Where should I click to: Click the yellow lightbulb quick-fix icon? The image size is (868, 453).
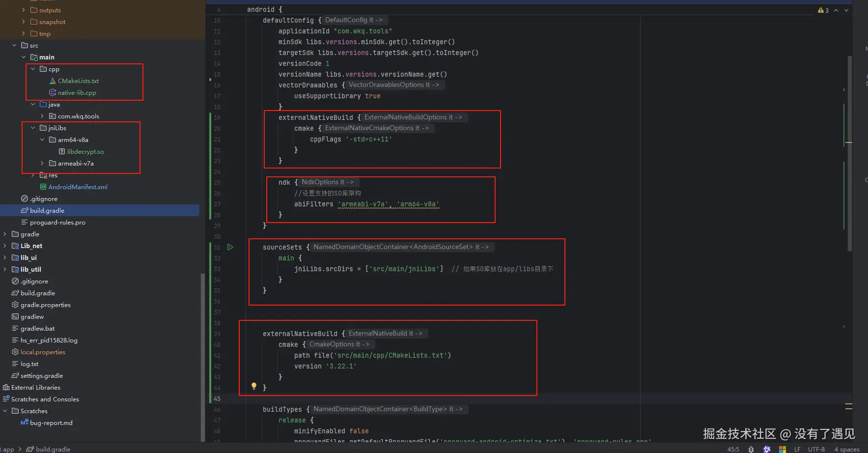pos(254,386)
